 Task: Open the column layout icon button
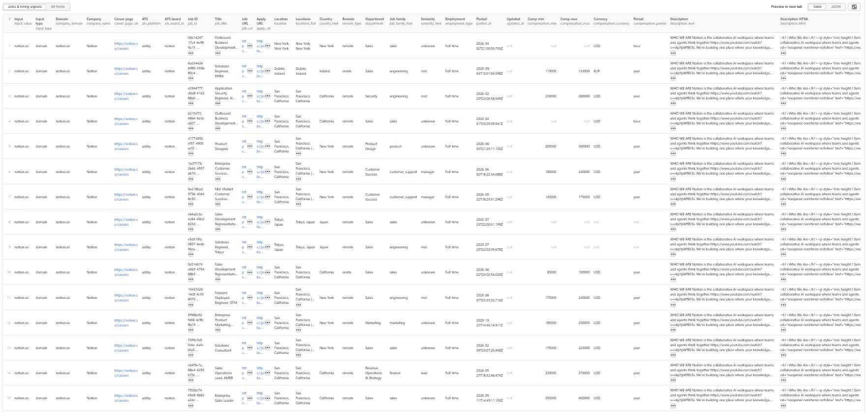854,7
